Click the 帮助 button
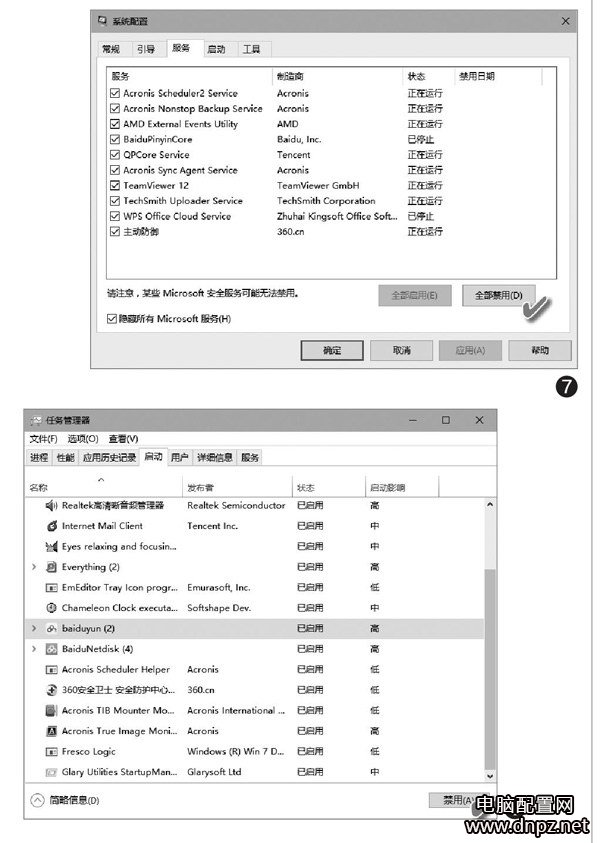The image size is (600, 843). pyautogui.click(x=540, y=351)
